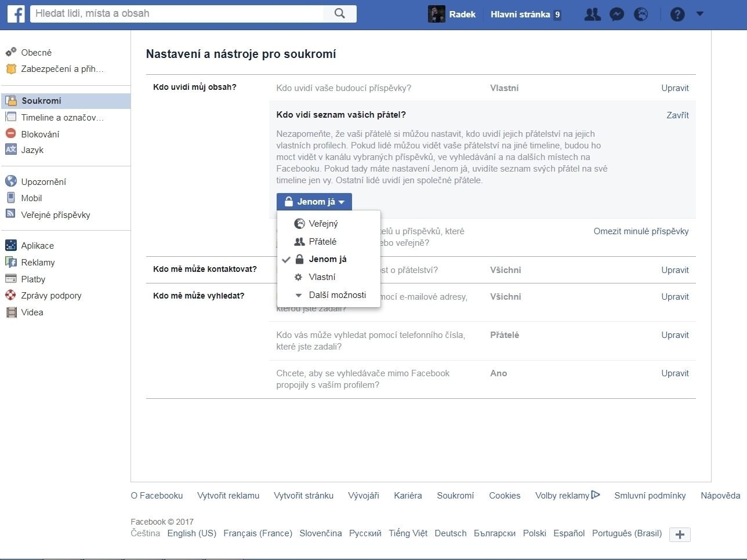Viewport: 747px width, 560px height.
Task: Click Vytvořit reklamu footer link
Action: (x=228, y=496)
